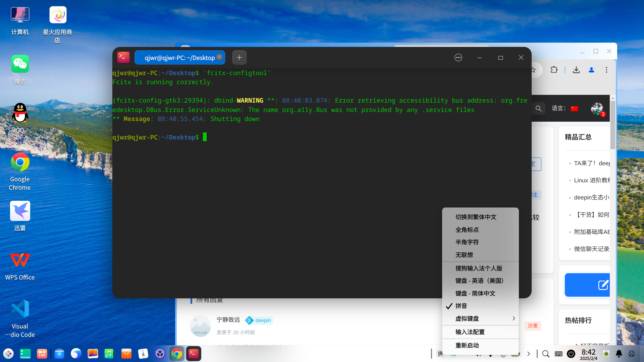644x362 pixels.
Task: Expand the 虚拟键盘 submenu arrow
Action: point(514,318)
